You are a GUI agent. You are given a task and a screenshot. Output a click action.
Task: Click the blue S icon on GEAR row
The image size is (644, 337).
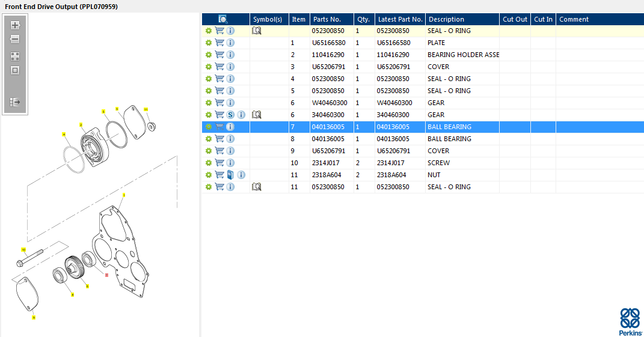(230, 115)
